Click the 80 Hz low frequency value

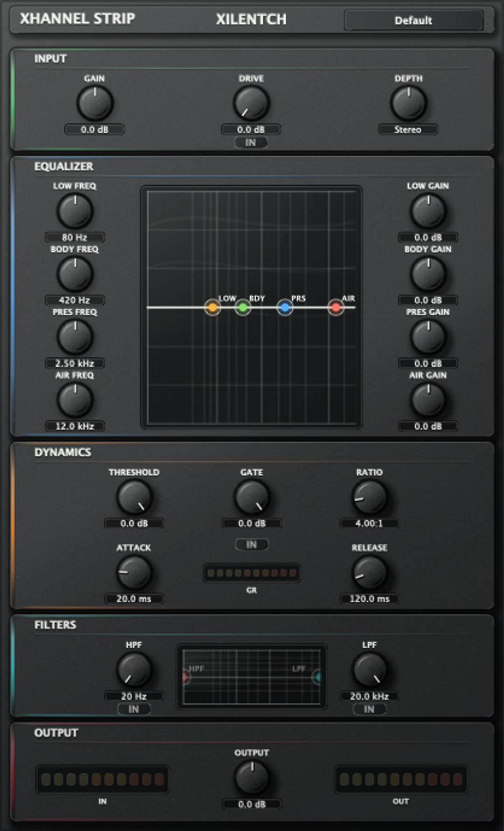point(75,237)
